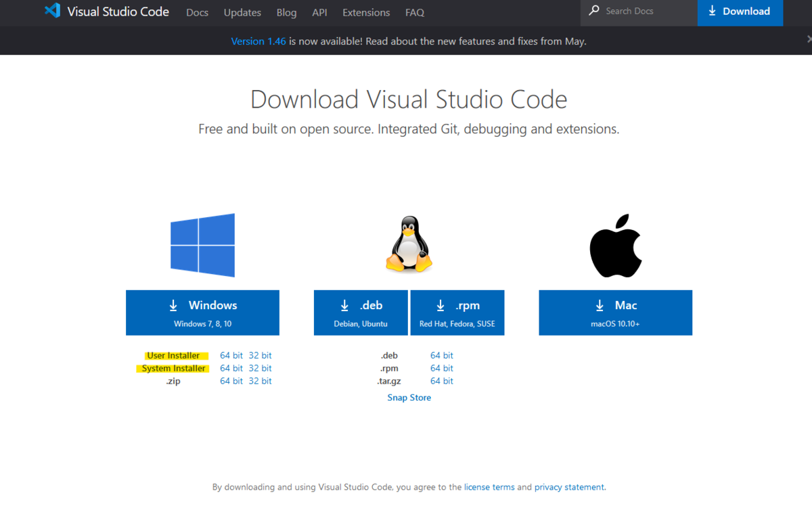Click the highlighted System Installer label
Screen dimensions: 812x506
coord(174,368)
